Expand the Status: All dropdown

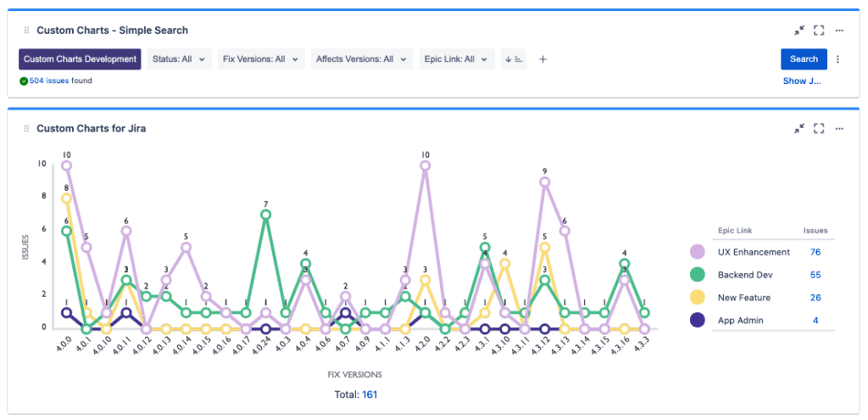[x=180, y=59]
